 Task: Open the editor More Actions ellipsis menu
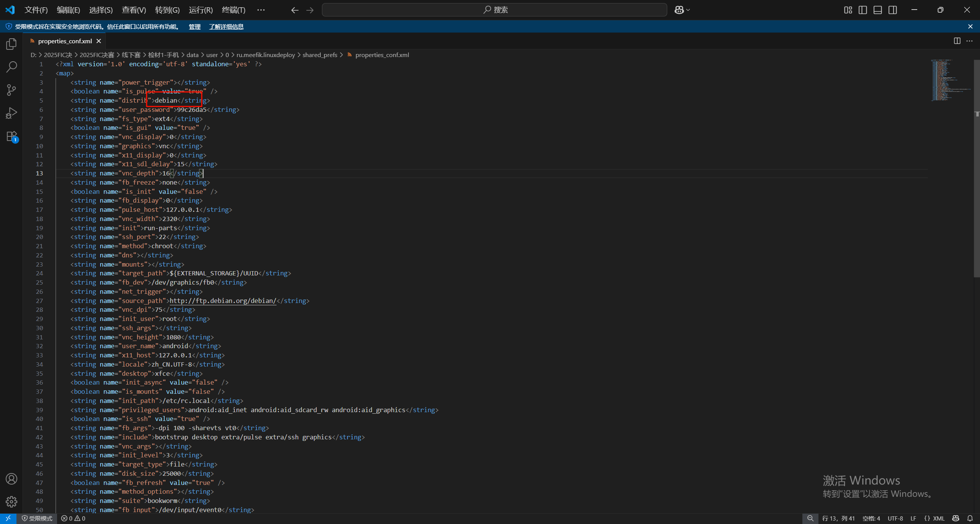pyautogui.click(x=969, y=41)
